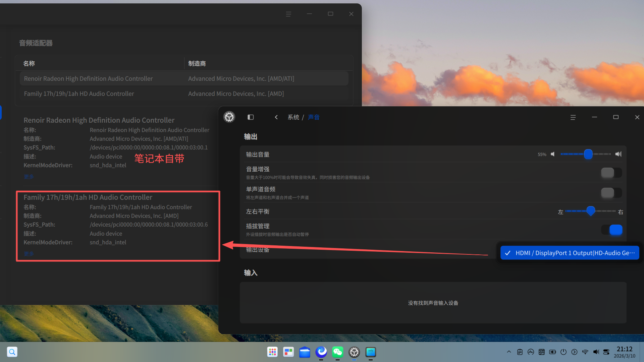Disable the 插拔管理 plug management switch
Viewport: 644px width, 362px height.
[611, 230]
